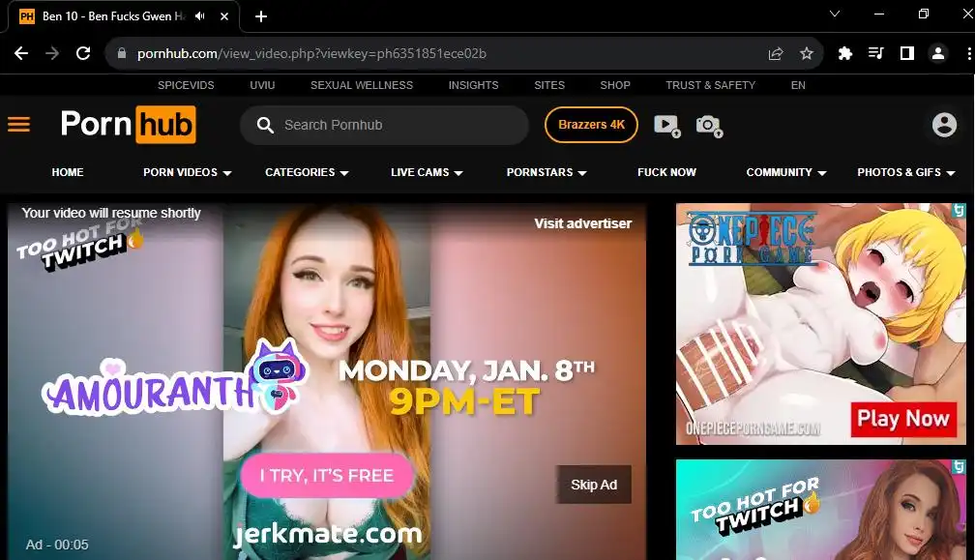Go back to the previous page
The height and width of the screenshot is (560, 975).
pos(21,53)
